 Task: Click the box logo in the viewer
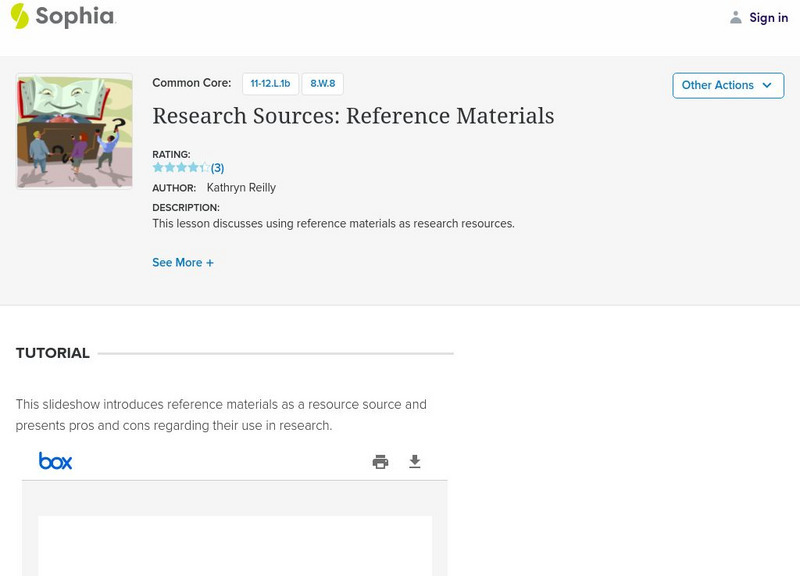[56, 461]
